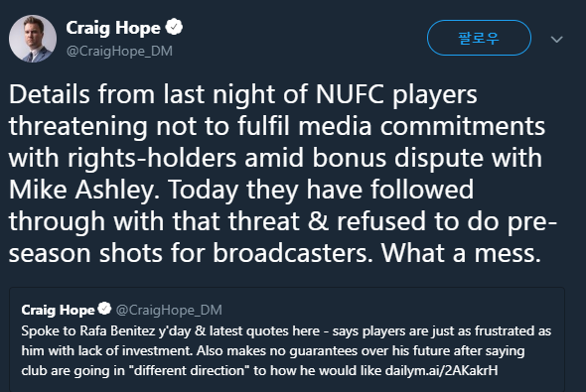This screenshot has height=392, width=586.
Task: Visit the @CraigHope_DM handle under the header name
Action: click(119, 51)
